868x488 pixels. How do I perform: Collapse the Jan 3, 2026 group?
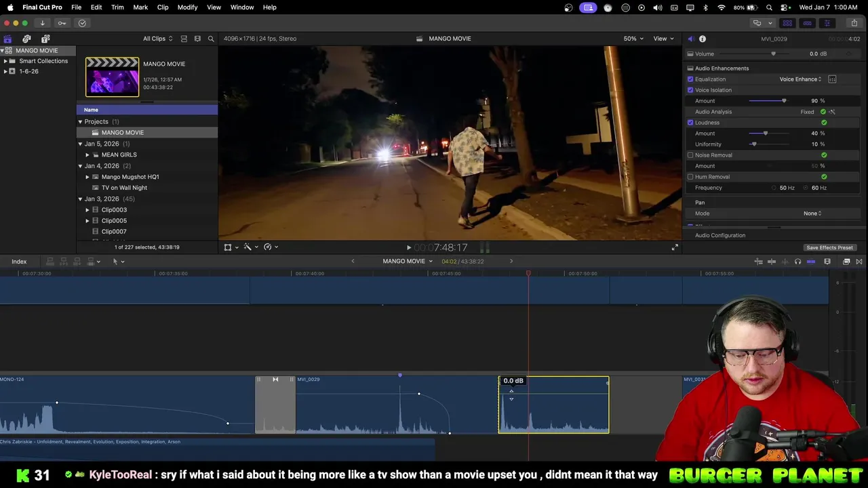pyautogui.click(x=80, y=199)
